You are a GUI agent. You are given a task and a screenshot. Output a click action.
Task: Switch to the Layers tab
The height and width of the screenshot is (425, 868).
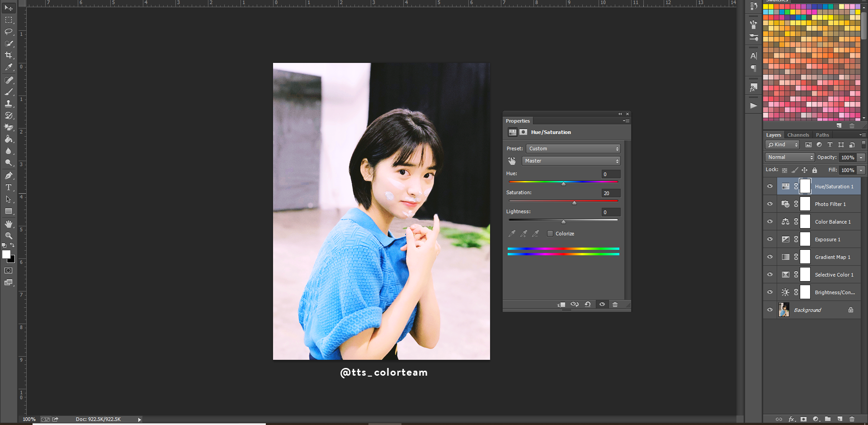pos(774,135)
